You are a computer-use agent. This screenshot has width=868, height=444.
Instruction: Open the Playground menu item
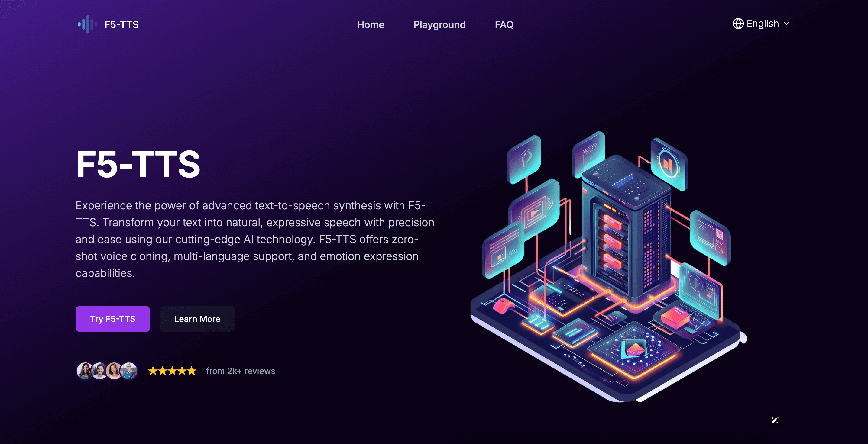439,24
